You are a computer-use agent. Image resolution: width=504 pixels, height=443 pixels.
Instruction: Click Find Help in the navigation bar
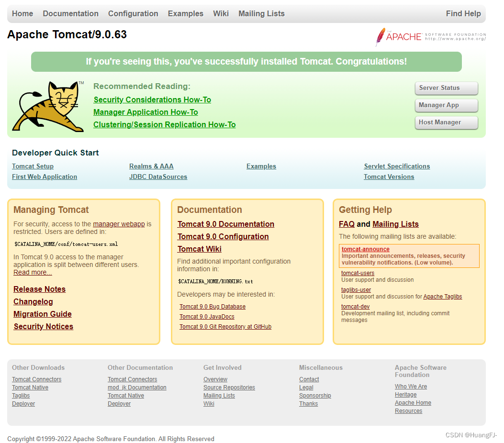click(463, 13)
